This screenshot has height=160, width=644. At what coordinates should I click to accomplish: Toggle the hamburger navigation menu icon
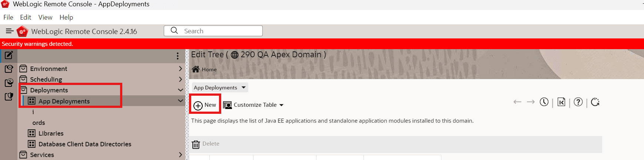click(10, 31)
